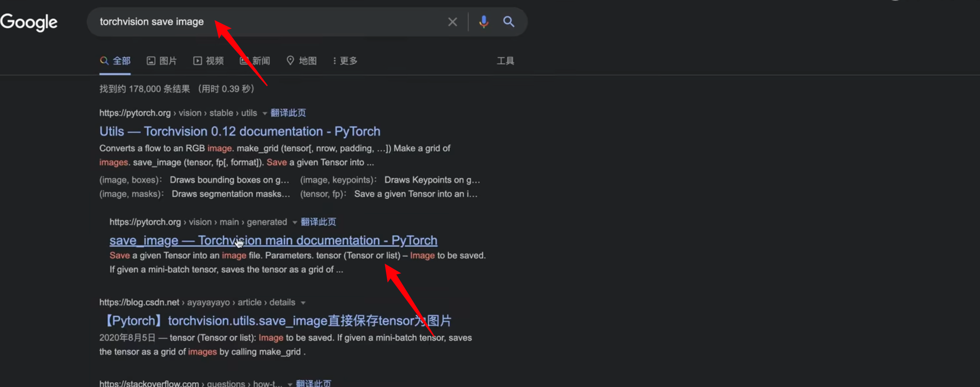Expand the 更多 more menu
Screen dimensions: 980x387
point(345,61)
